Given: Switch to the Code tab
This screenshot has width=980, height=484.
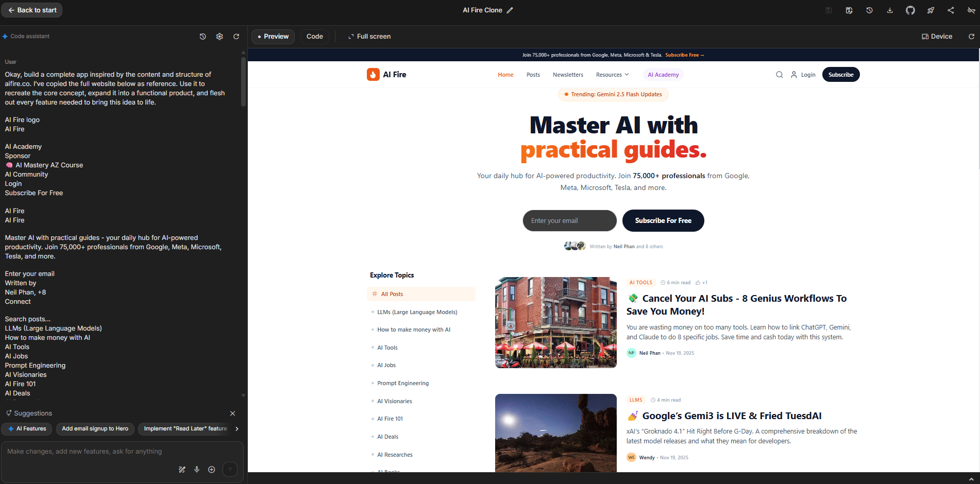Looking at the screenshot, I should pos(315,37).
